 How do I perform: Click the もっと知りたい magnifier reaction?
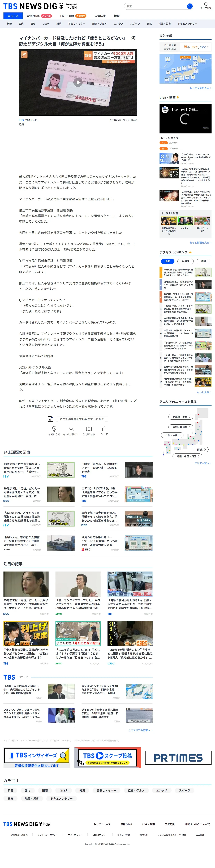coord(72,431)
